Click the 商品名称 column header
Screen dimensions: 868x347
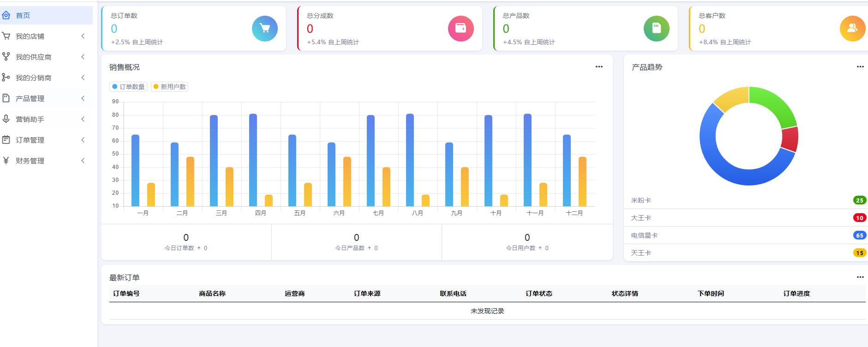tap(212, 293)
